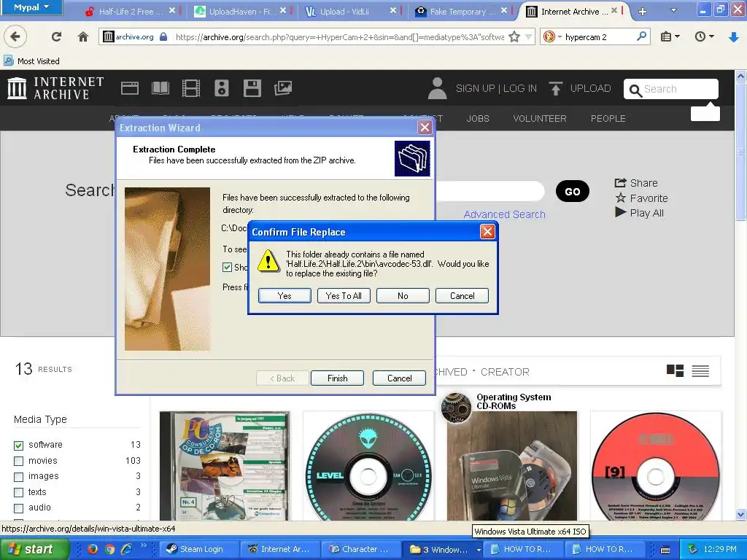The width and height of the screenshot is (747, 560).
Task: Click Cancel in the Extraction Wizard
Action: [399, 378]
